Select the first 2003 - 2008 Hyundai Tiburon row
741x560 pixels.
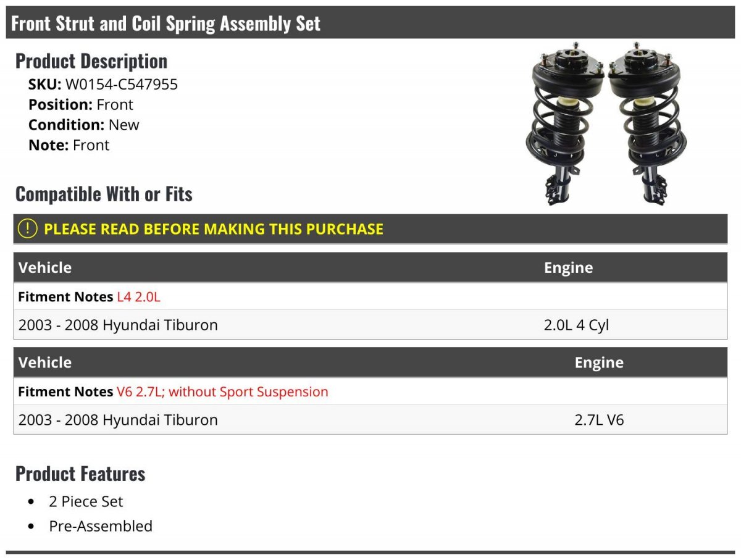[371, 325]
